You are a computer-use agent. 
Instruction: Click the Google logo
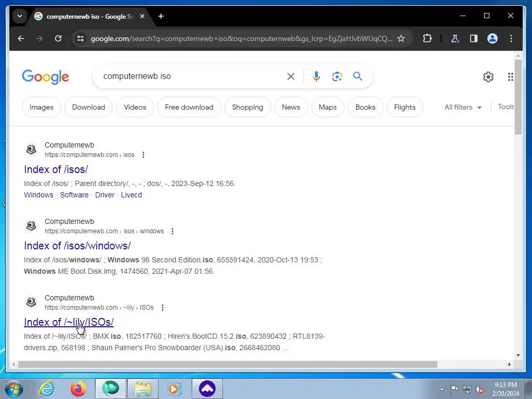(x=46, y=77)
